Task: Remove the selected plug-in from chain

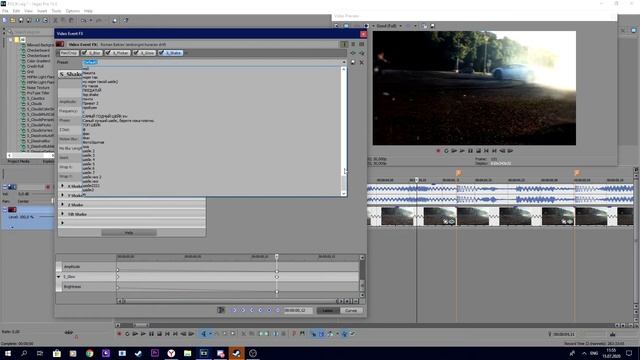Action: 362,53
